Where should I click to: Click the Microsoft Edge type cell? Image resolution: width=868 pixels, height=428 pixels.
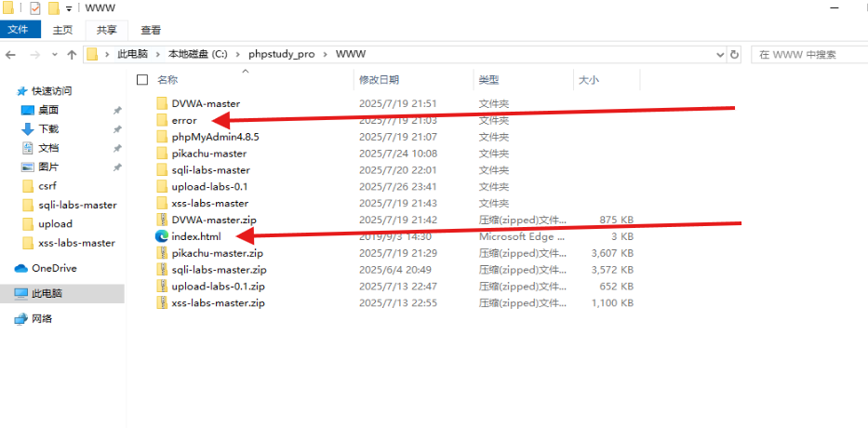click(x=522, y=236)
